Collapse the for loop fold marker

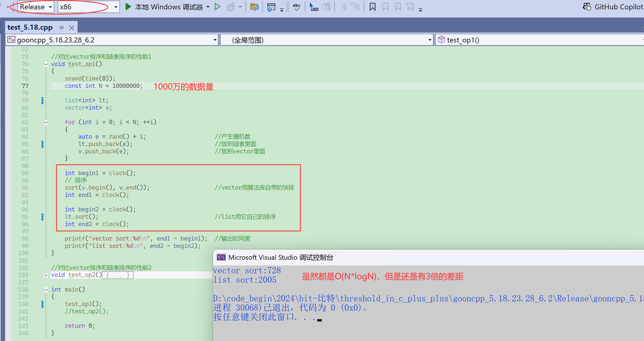click(x=46, y=122)
